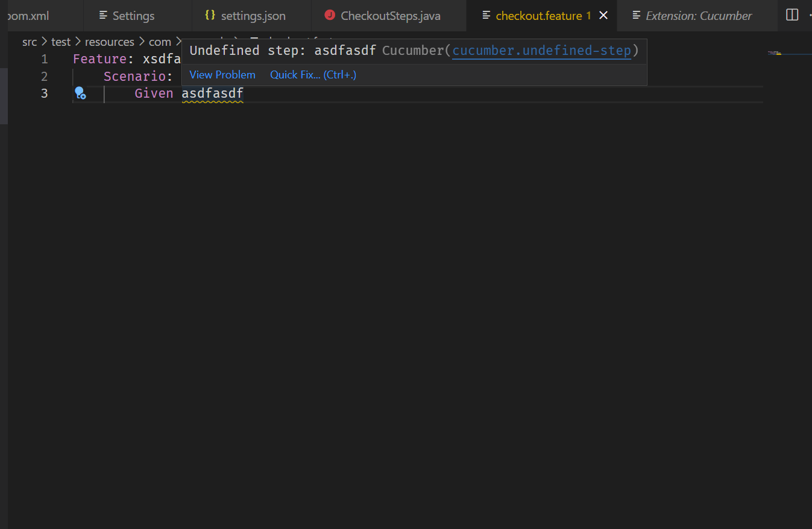
Task: Click the com breadcrumb segment
Action: [160, 42]
